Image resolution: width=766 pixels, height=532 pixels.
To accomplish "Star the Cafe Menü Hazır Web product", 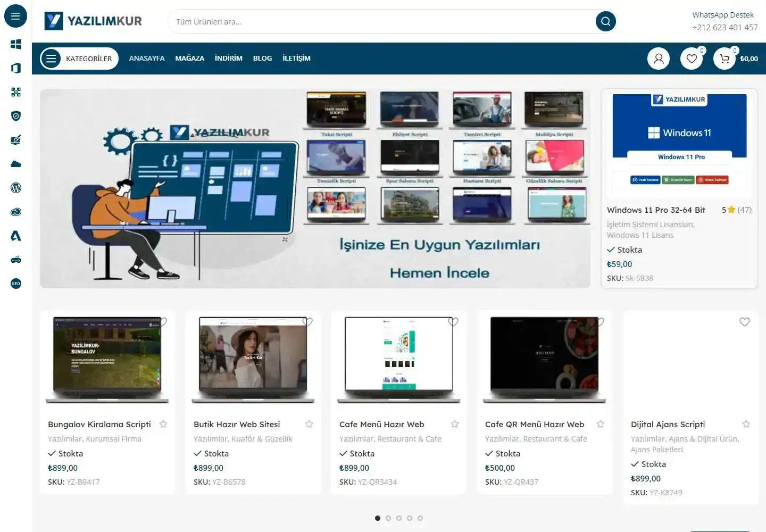I will (455, 424).
